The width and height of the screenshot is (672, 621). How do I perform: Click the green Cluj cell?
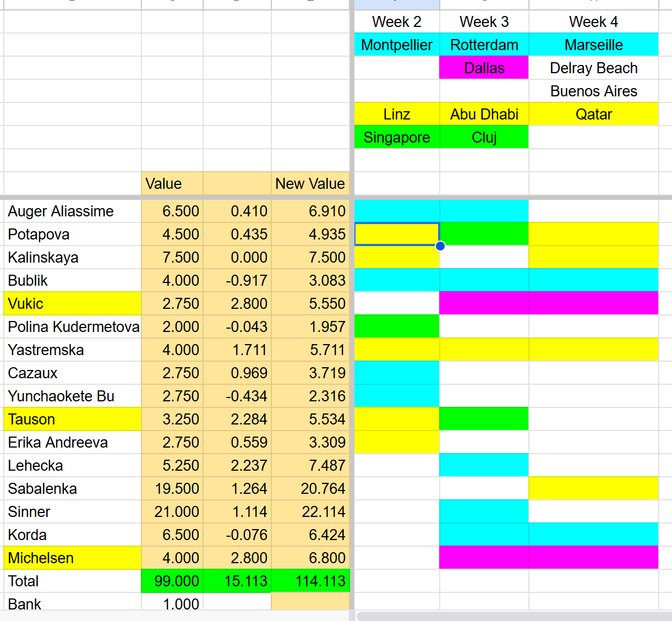click(484, 138)
